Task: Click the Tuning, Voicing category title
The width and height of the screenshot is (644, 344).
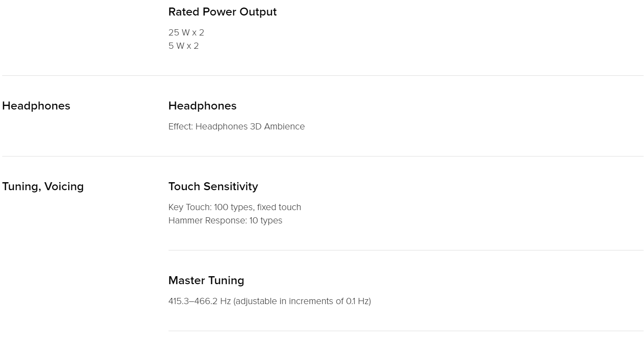Action: point(43,187)
